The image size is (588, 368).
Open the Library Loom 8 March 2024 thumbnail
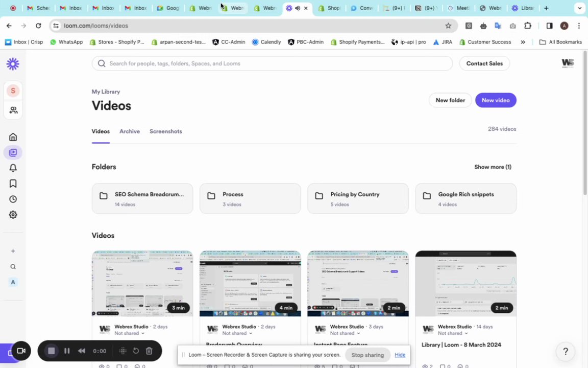(x=465, y=284)
